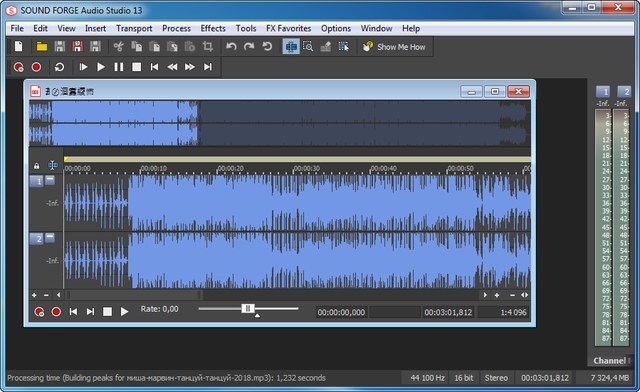The image size is (640, 392).
Task: Open the Edit menu
Action: [40, 28]
